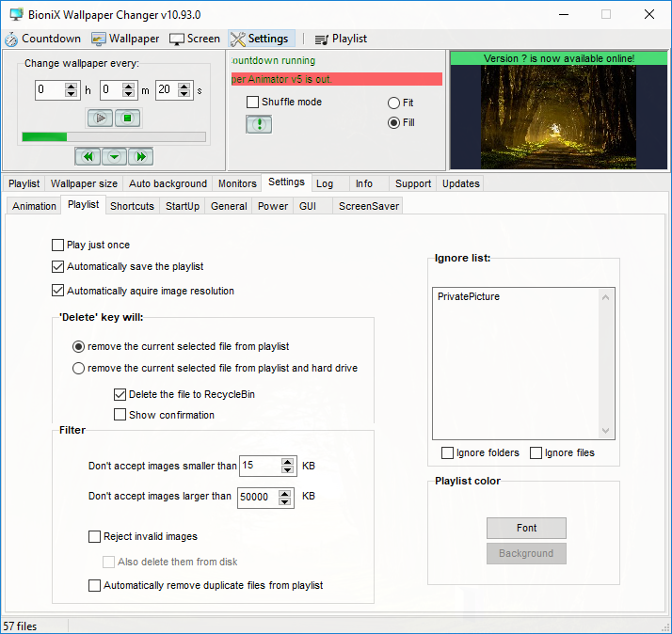
Task: Select PrivatePicture in ignore list
Action: tap(469, 296)
